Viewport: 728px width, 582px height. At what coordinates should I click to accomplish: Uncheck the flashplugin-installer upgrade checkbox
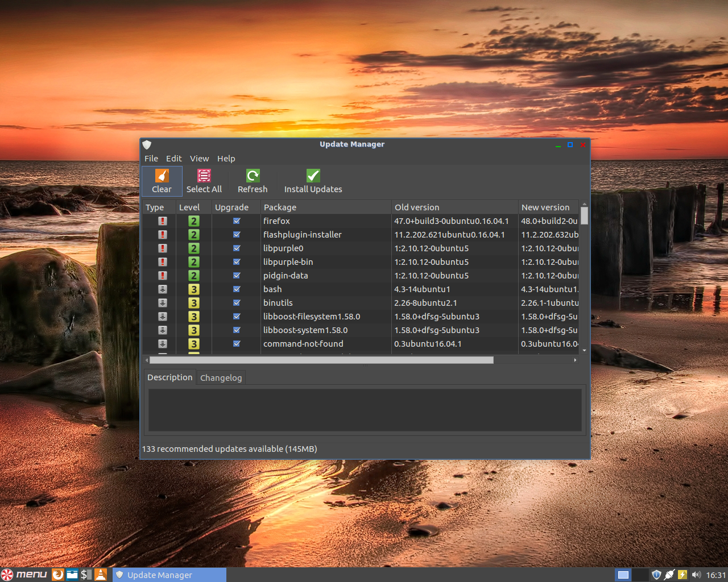click(x=237, y=235)
